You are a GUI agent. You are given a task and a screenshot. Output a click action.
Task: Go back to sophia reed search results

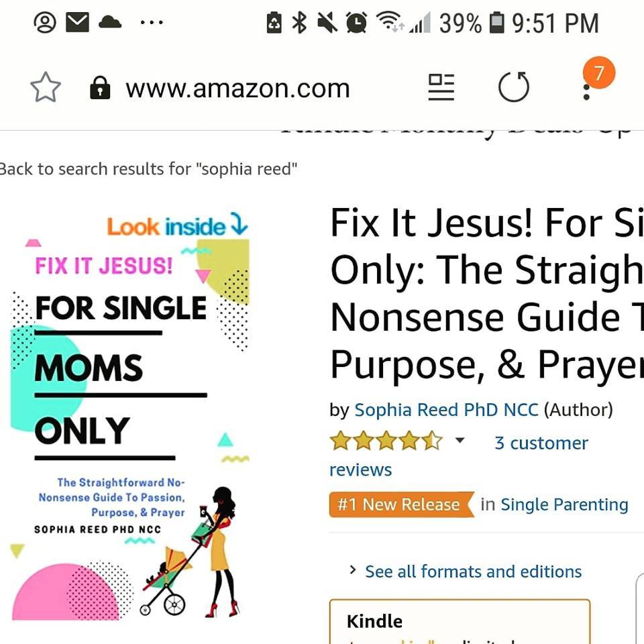tap(148, 169)
